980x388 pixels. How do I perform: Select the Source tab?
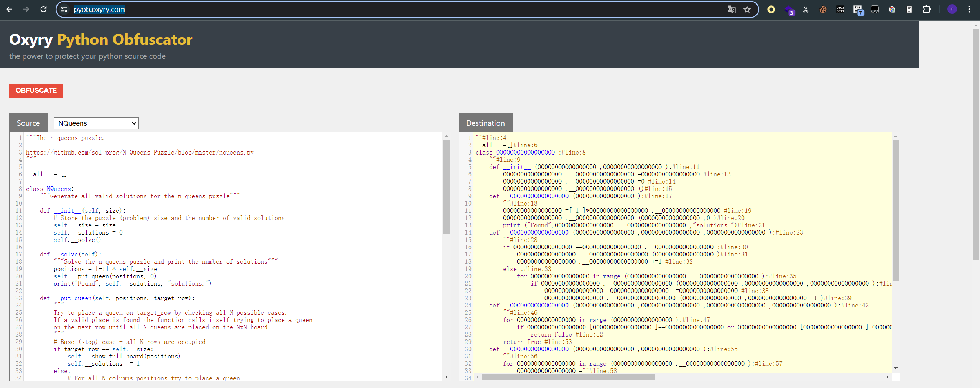point(28,123)
